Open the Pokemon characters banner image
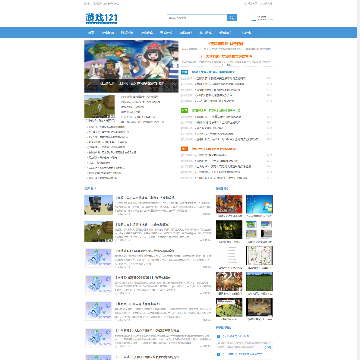 (131, 66)
